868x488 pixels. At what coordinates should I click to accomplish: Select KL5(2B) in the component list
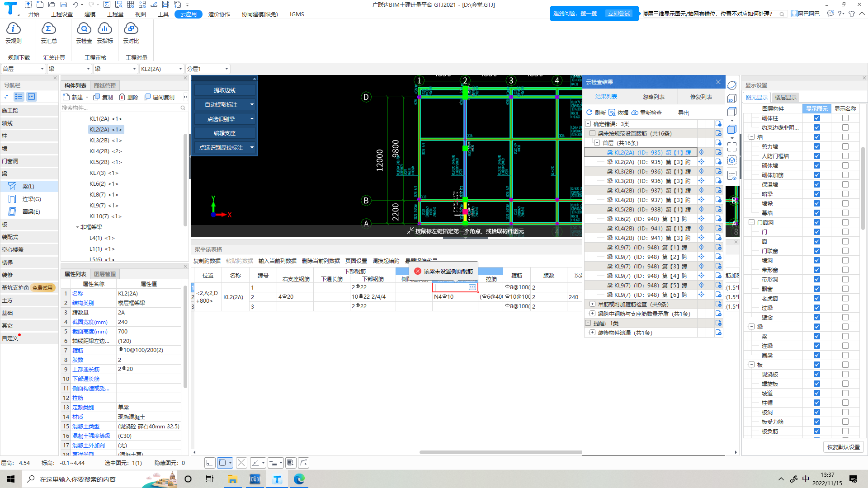[106, 162]
